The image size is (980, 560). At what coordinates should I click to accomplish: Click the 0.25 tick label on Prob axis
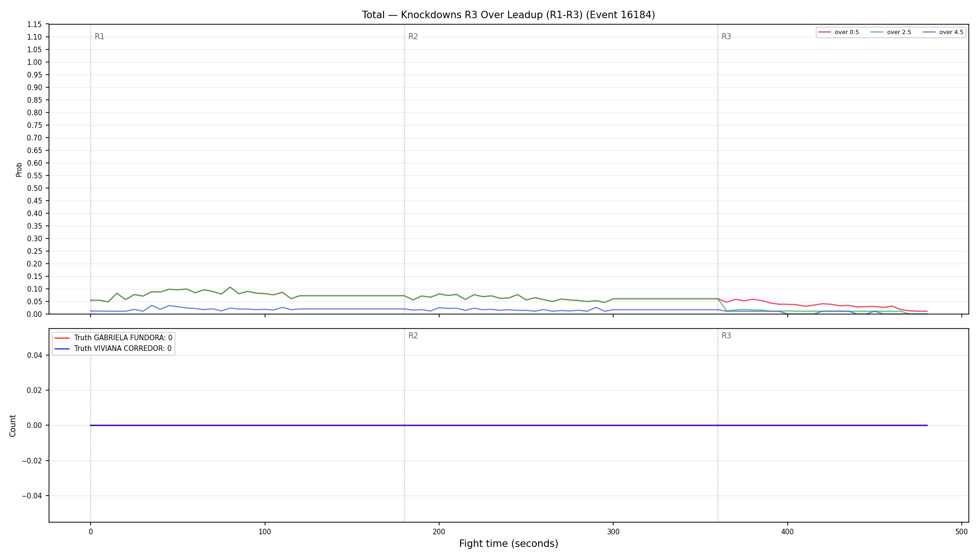pos(35,252)
